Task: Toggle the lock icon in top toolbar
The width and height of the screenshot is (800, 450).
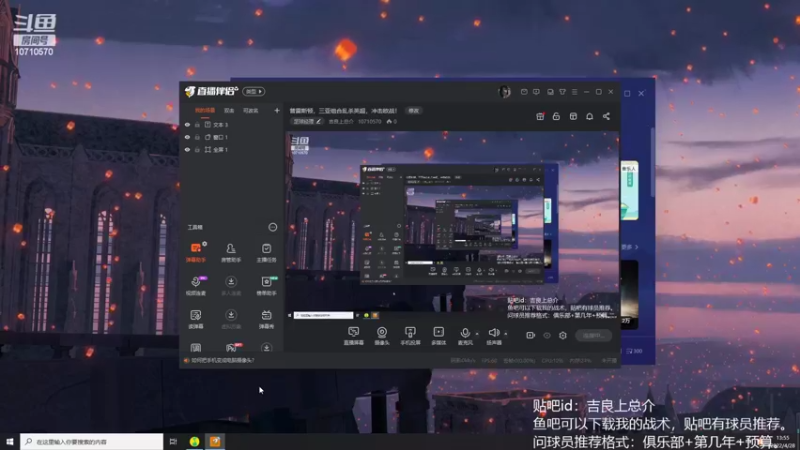Action: [556, 116]
